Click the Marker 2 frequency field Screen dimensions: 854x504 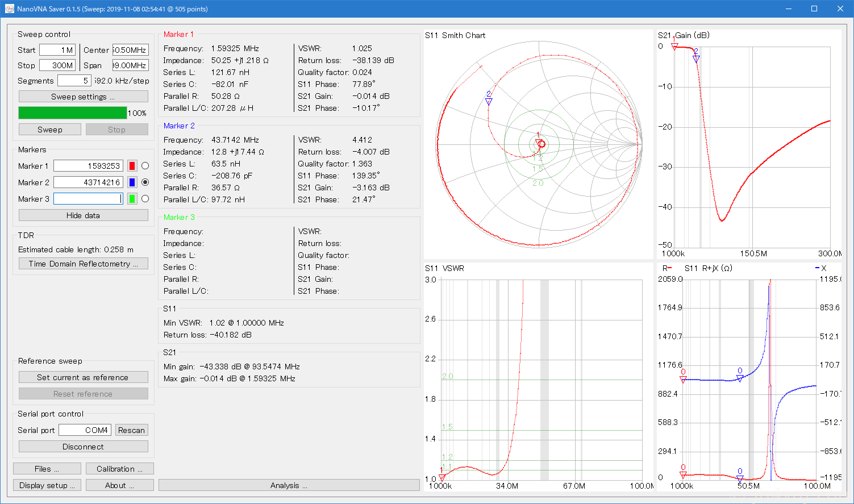[88, 182]
